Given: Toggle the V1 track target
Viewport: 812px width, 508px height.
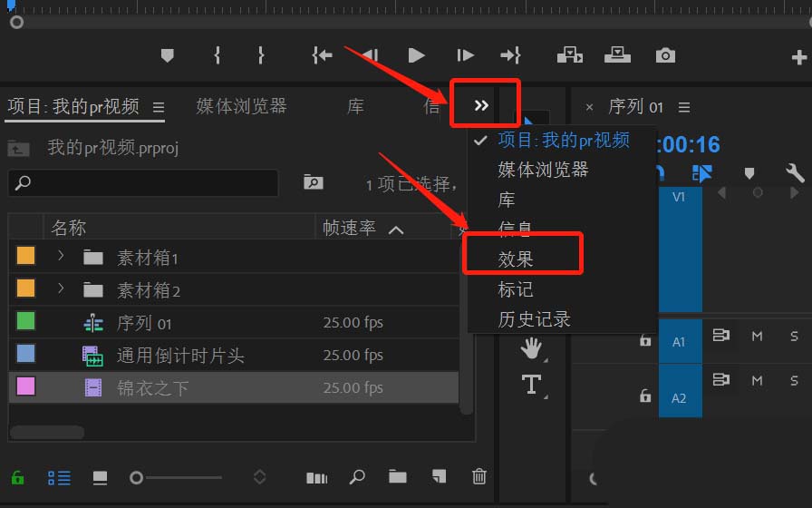Looking at the screenshot, I should pyautogui.click(x=679, y=198).
